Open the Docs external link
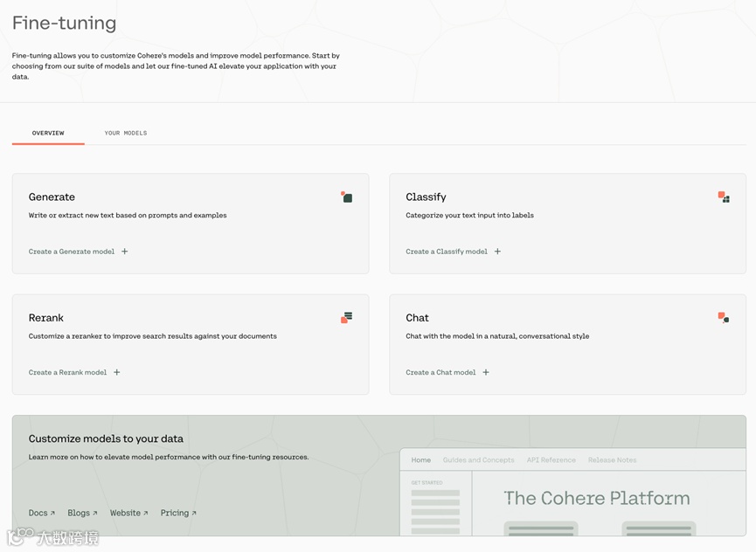The width and height of the screenshot is (756, 552). pyautogui.click(x=41, y=514)
